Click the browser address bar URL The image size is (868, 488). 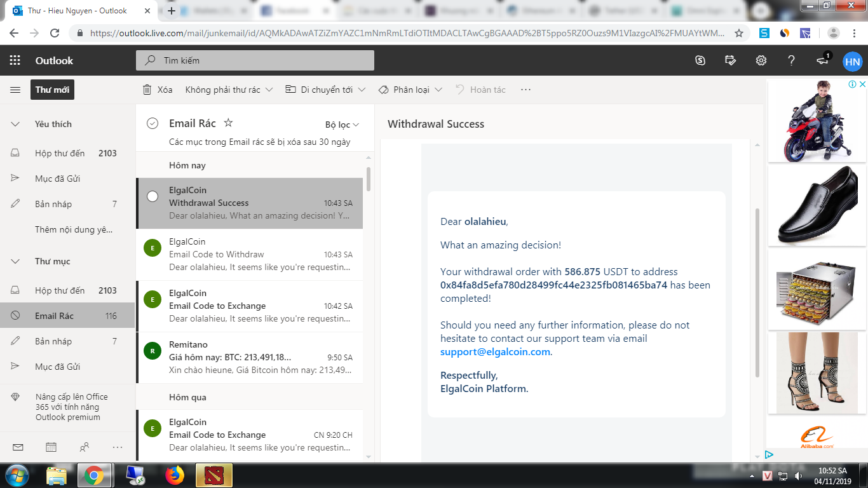[407, 33]
